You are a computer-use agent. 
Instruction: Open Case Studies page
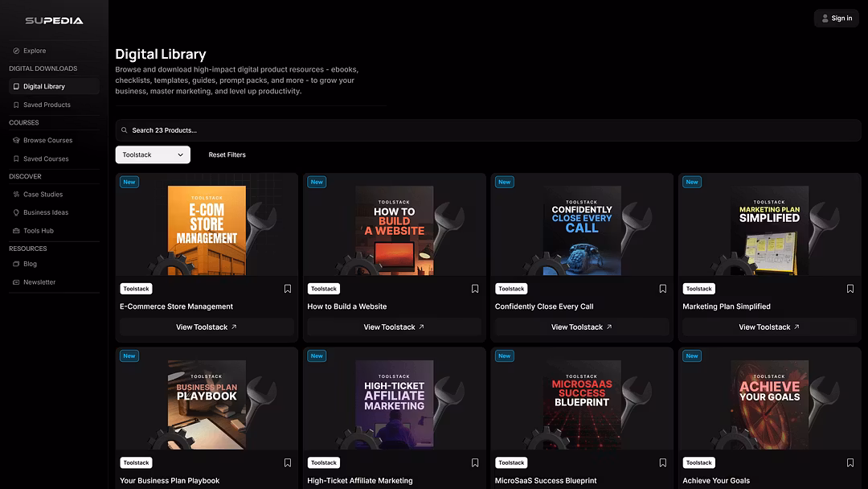click(x=55, y=195)
